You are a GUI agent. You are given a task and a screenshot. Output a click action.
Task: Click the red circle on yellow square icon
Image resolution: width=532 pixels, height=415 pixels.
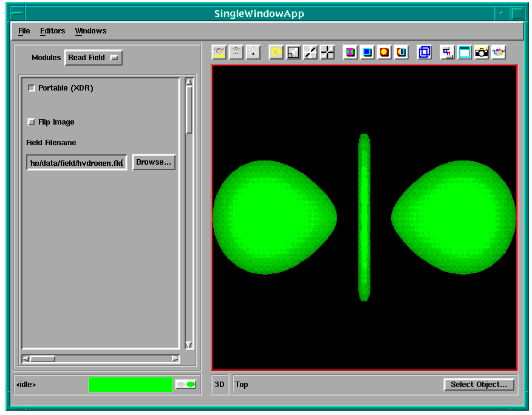click(384, 53)
